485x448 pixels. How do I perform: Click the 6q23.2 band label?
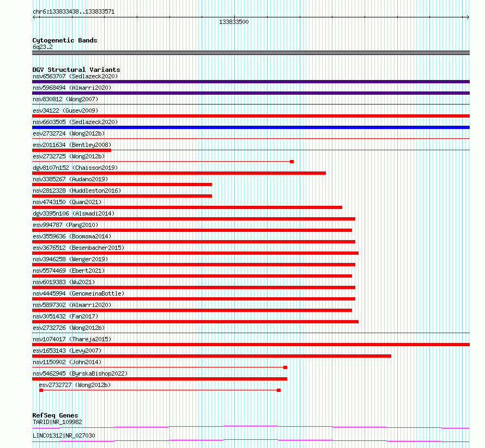click(43, 47)
